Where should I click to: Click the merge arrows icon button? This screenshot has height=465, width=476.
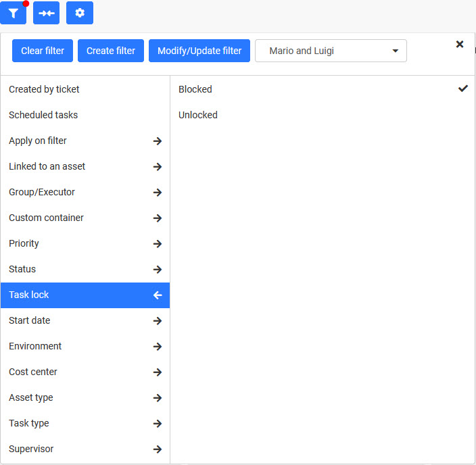47,13
